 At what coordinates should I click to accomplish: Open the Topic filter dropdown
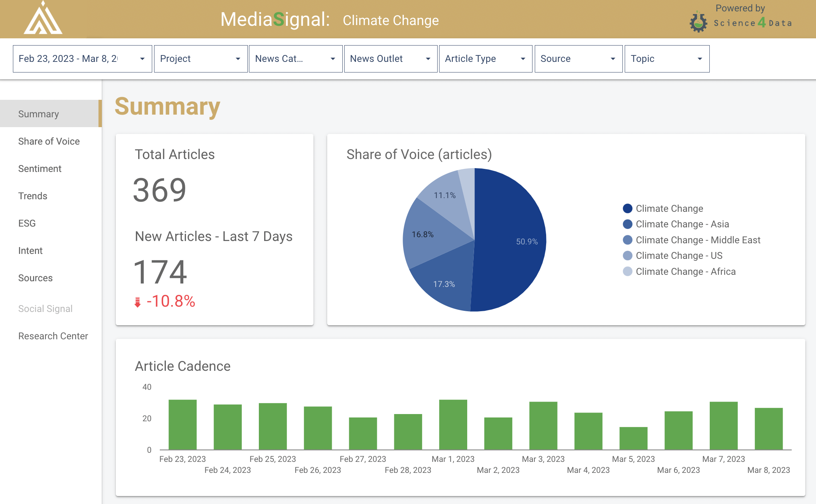click(x=667, y=59)
